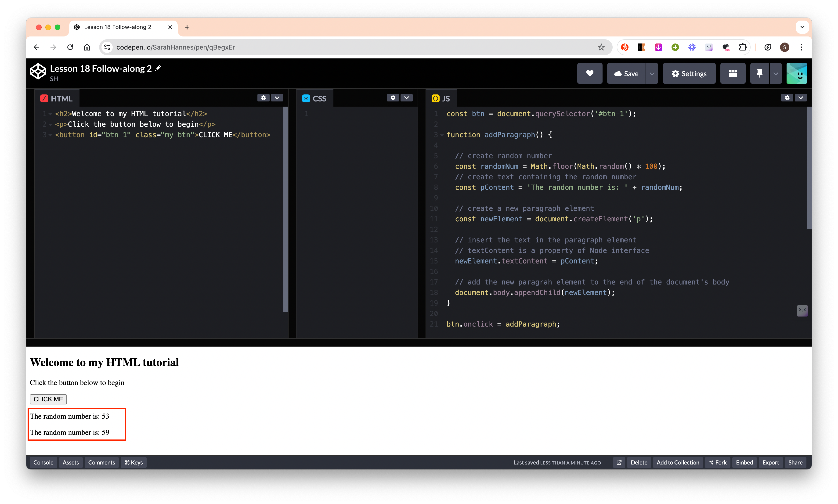Screen dimensions: 838x504
Task: Expand the pin dropdown arrow
Action: (x=776, y=73)
